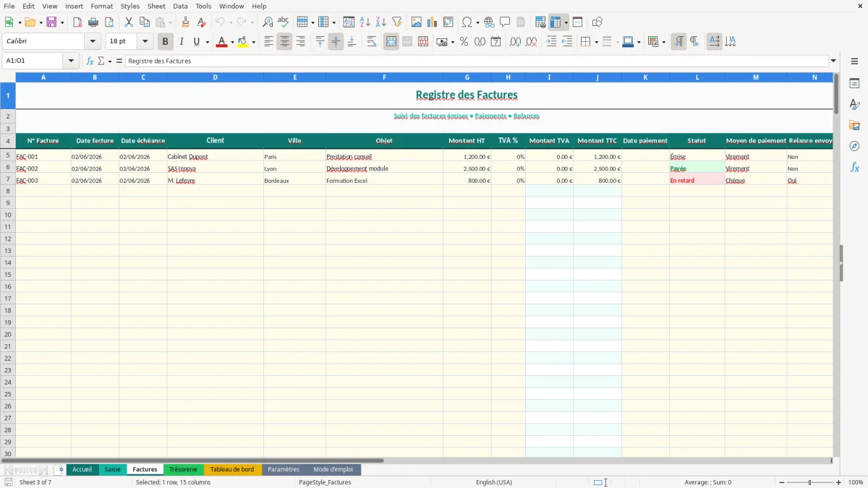This screenshot has width=868, height=488.
Task: Toggle Wrap Text
Action: click(372, 42)
